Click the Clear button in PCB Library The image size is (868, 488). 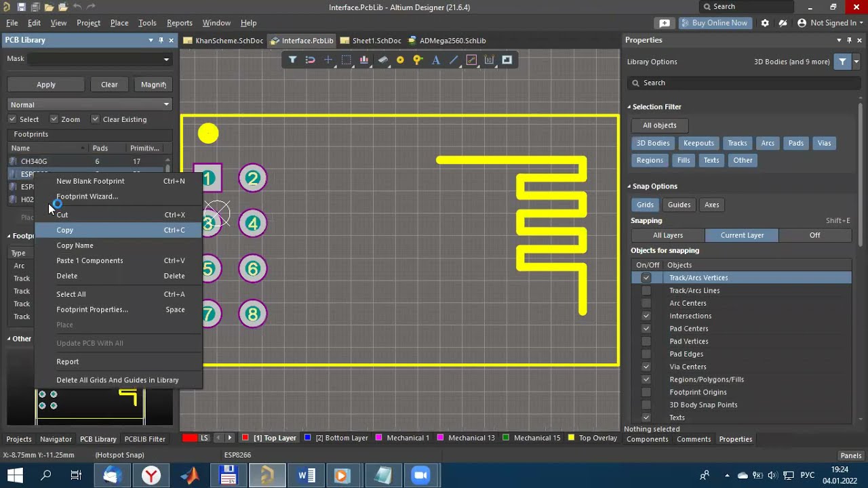pos(109,85)
